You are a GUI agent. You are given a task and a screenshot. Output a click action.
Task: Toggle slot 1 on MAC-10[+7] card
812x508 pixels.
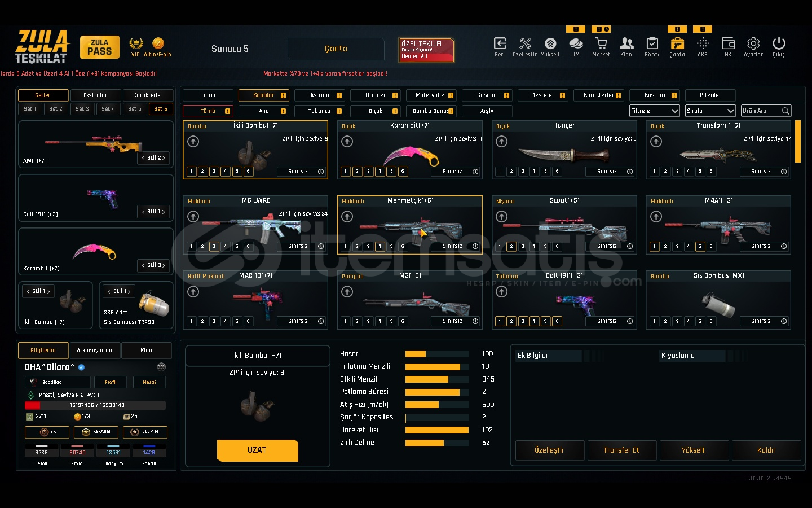click(x=192, y=322)
